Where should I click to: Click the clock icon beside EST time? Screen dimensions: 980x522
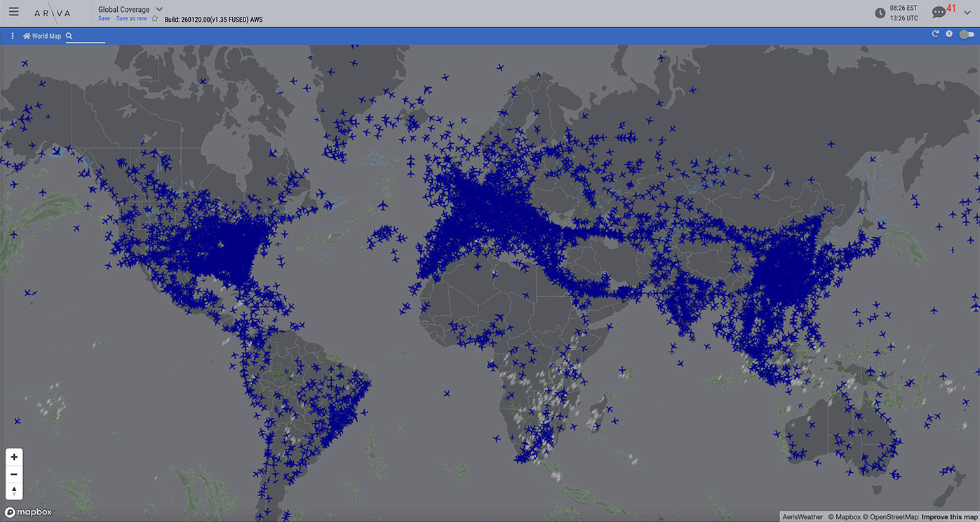pyautogui.click(x=880, y=13)
